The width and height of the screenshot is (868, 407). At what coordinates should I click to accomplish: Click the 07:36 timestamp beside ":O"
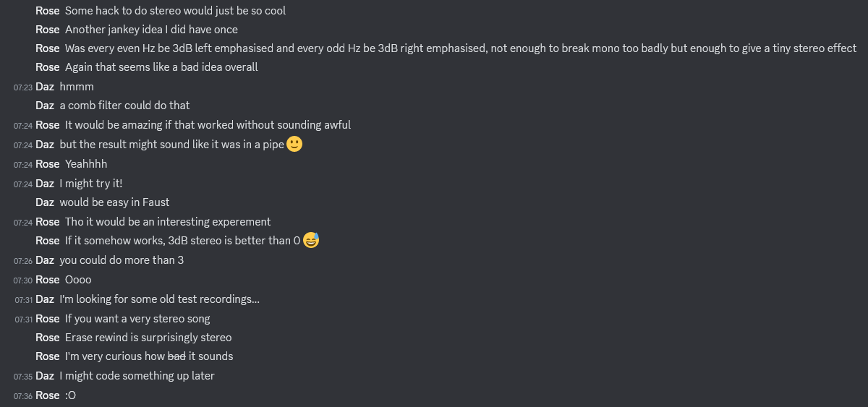[23, 395]
